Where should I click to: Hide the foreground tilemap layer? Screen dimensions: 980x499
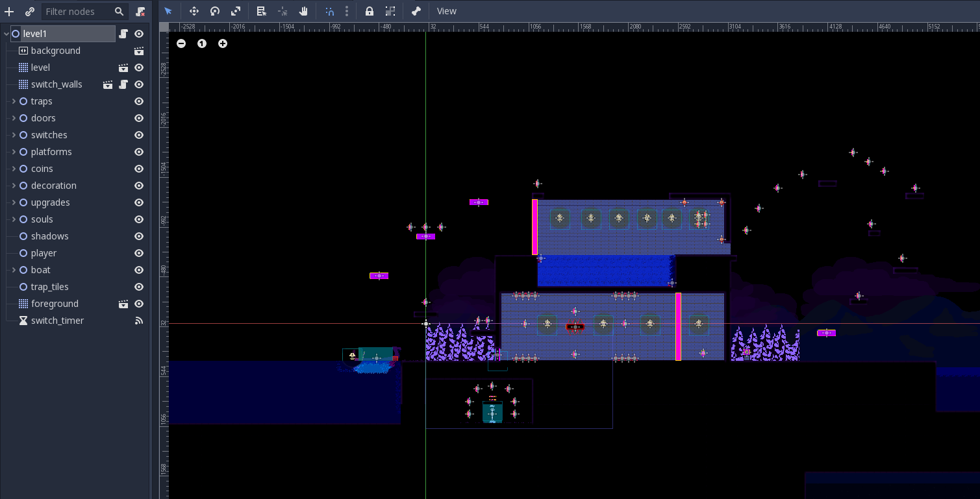click(x=139, y=304)
